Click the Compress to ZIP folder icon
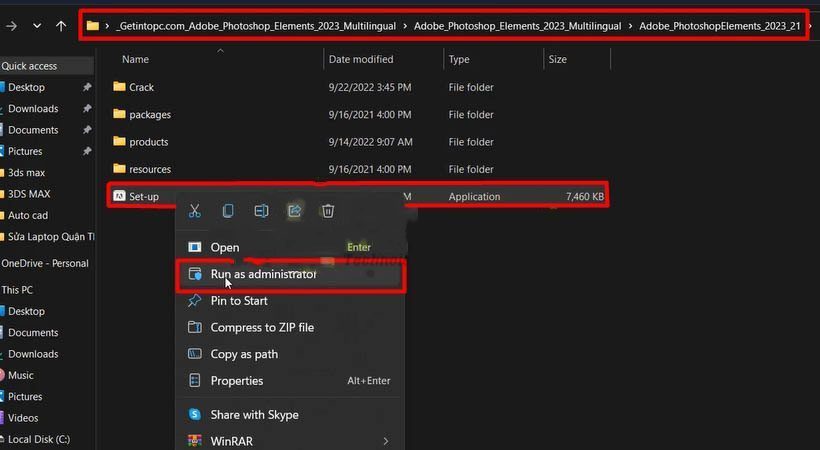 (195, 327)
